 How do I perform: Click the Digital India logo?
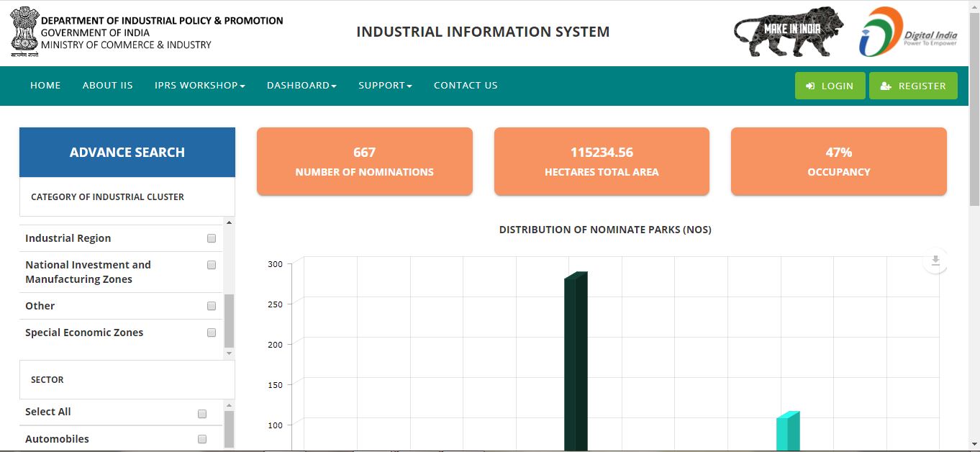point(907,32)
